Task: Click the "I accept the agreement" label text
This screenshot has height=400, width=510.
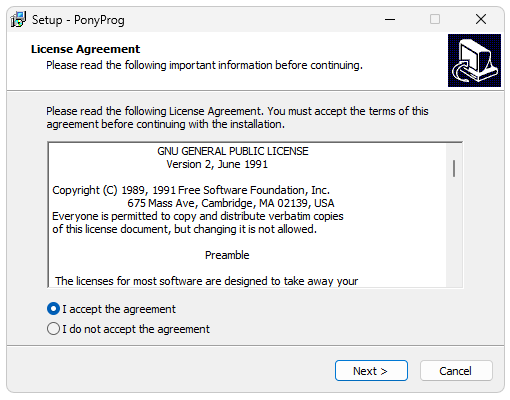Action: pyautogui.click(x=119, y=309)
